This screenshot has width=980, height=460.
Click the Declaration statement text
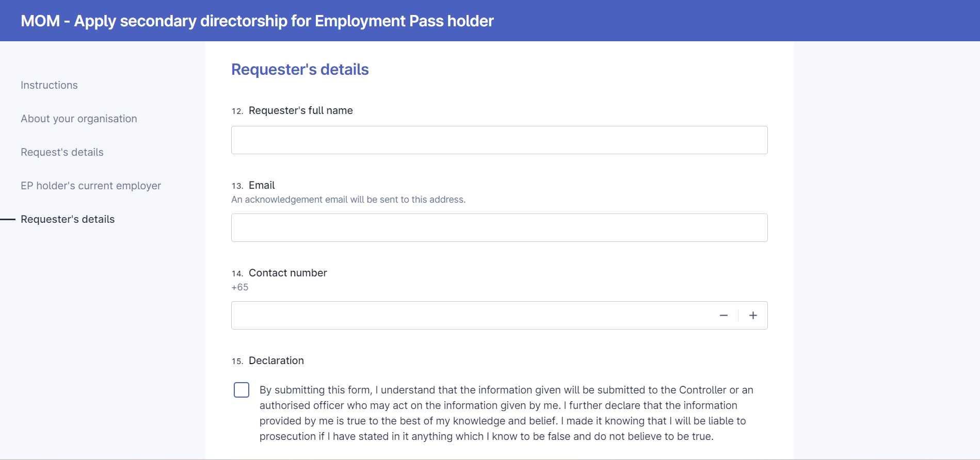506,413
